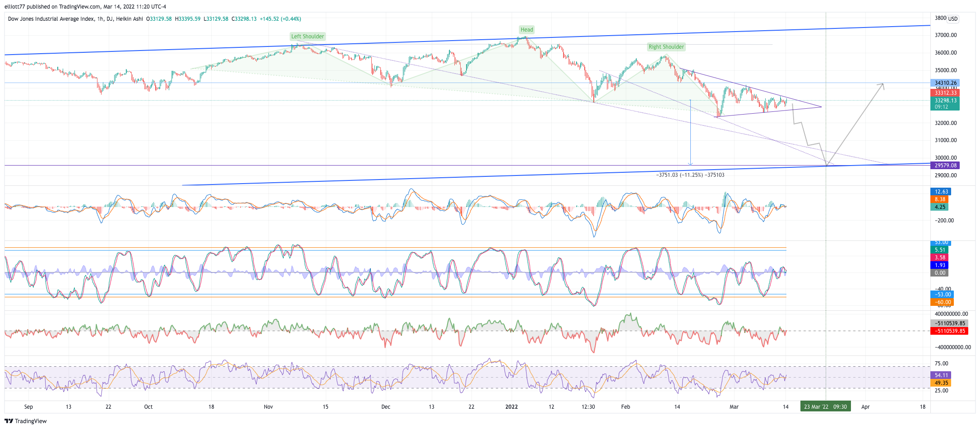Click the 32000.00 price axis tick

[x=946, y=123]
